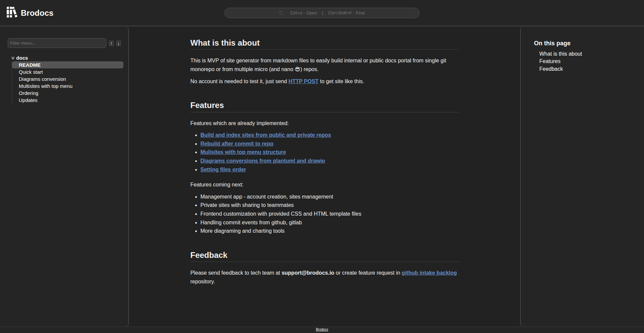
Task: Open the Quick start page
Action: (31, 72)
